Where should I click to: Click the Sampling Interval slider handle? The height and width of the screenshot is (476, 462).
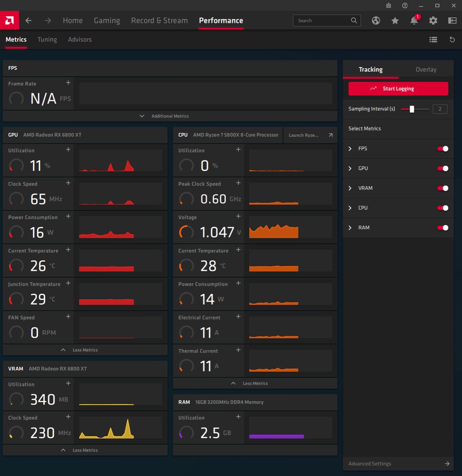411,109
